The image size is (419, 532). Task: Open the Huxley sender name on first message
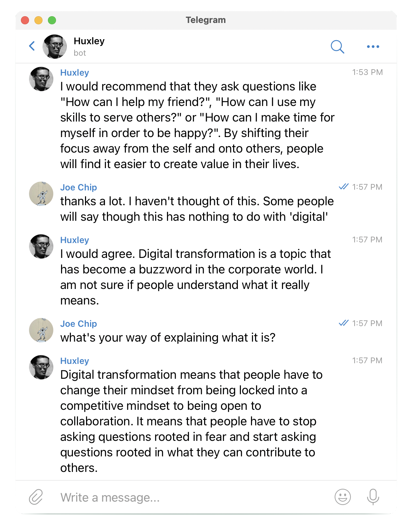[75, 73]
